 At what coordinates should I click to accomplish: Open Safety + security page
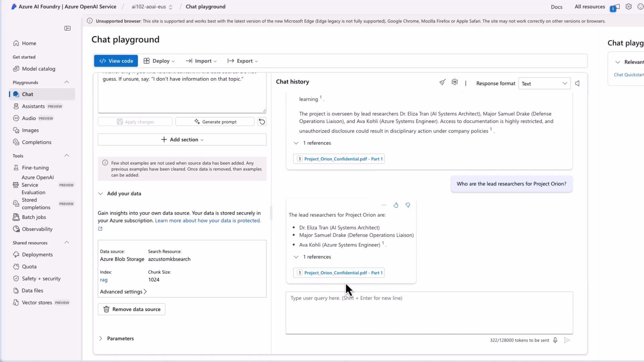point(37,279)
